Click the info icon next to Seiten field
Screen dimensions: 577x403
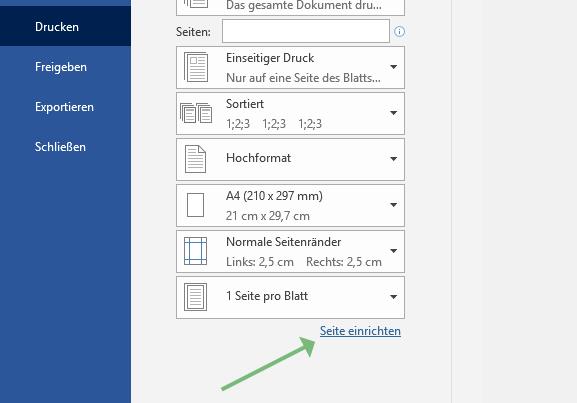coord(399,32)
